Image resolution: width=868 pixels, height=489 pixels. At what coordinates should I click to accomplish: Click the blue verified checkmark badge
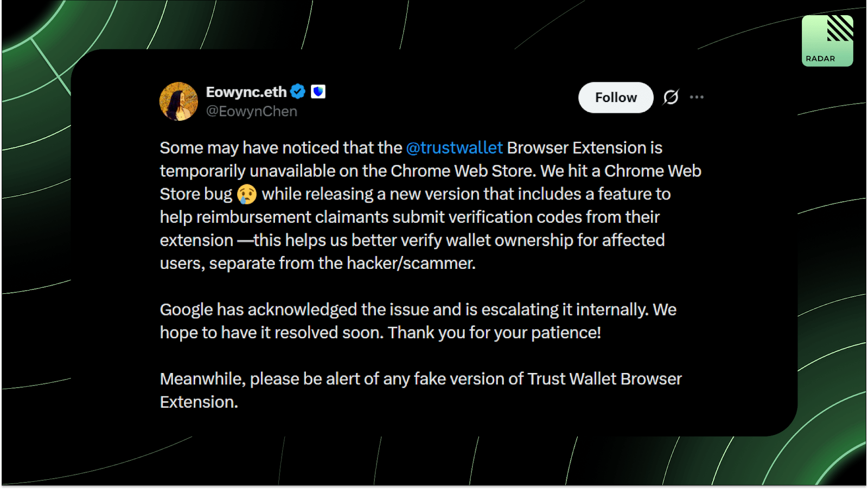tap(298, 92)
